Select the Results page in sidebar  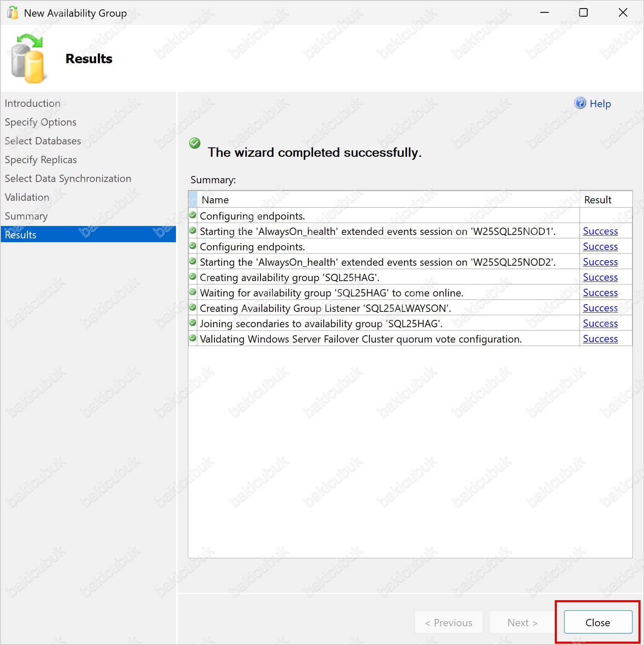(x=20, y=235)
